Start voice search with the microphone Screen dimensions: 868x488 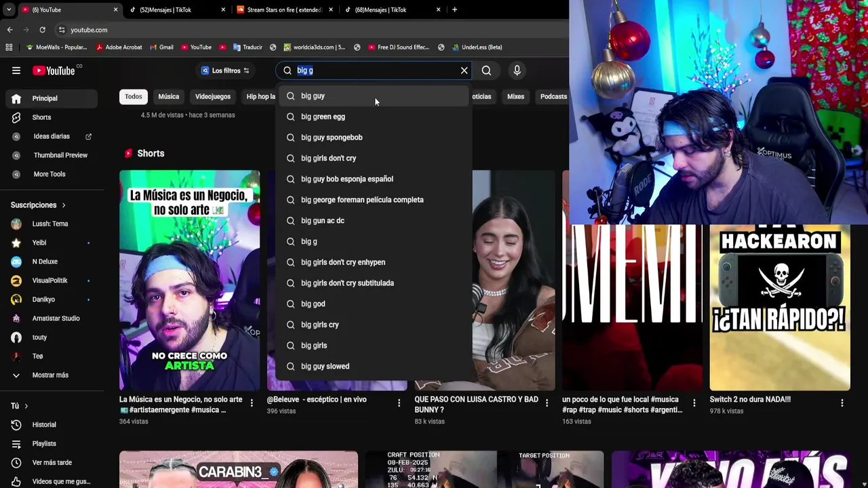click(x=517, y=70)
